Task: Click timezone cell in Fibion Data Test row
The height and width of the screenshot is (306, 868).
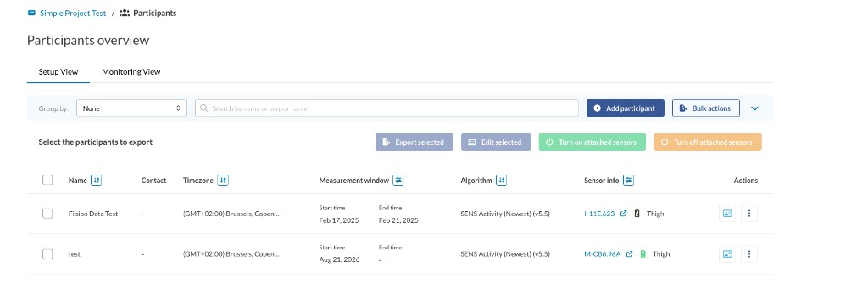Action: (x=231, y=214)
